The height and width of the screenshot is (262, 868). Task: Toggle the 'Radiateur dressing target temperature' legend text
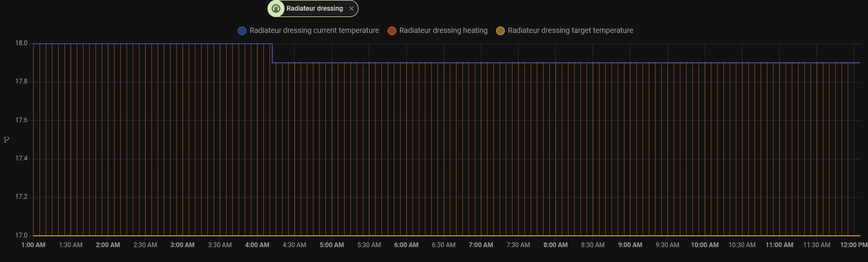[570, 31]
